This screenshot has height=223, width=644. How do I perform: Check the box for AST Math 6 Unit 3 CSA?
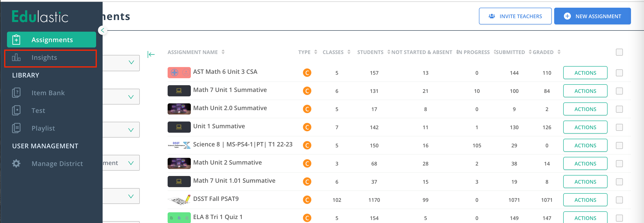[x=619, y=73]
